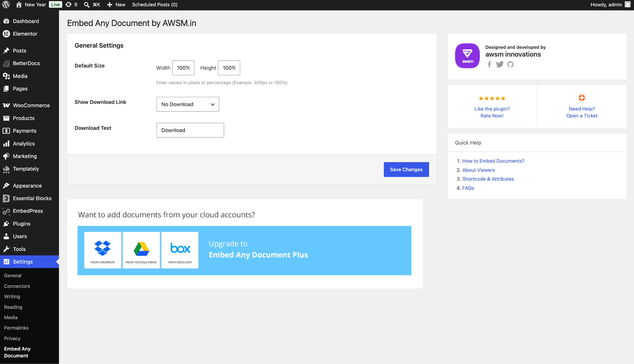Open the Connectors settings submenu item
This screenshot has width=634, height=364.
17,286
